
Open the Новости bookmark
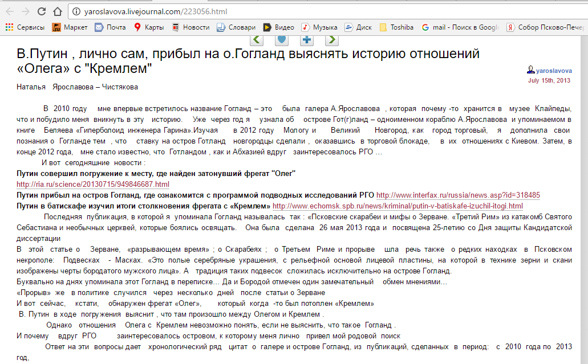(x=190, y=27)
